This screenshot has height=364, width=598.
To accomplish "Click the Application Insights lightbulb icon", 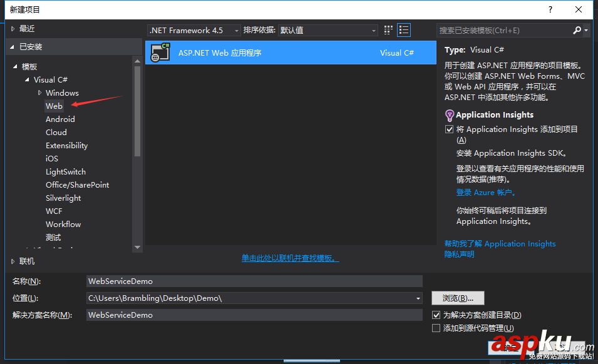I will coord(450,115).
